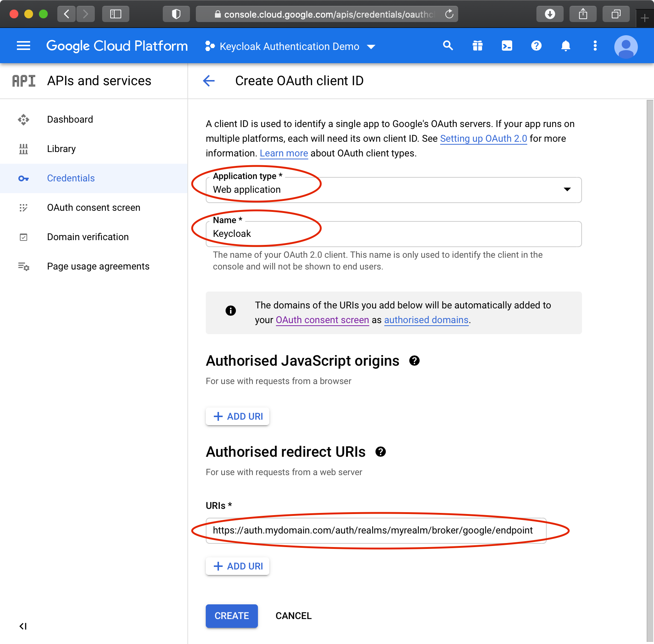
Task: Open the Domain verification page
Action: (x=87, y=237)
